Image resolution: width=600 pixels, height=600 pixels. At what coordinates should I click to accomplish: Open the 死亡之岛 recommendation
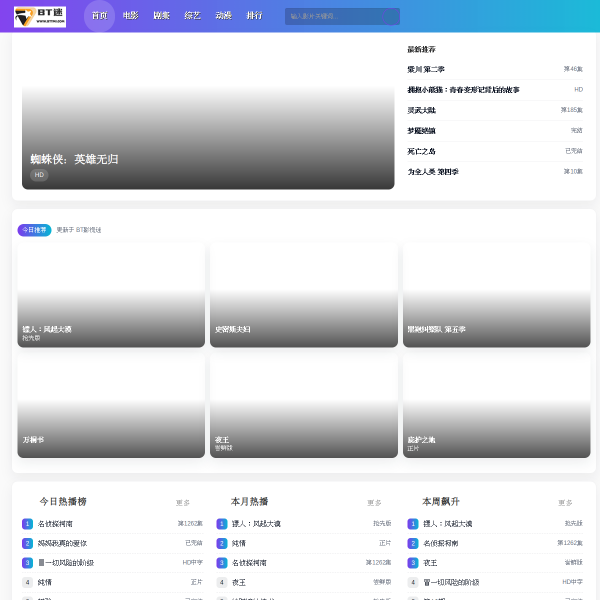pyautogui.click(x=495, y=151)
